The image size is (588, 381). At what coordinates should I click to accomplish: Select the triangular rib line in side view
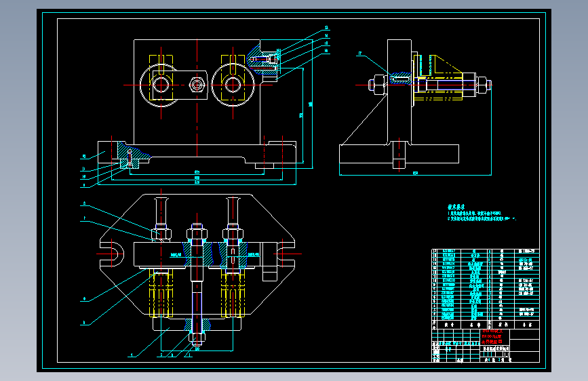click(364, 119)
